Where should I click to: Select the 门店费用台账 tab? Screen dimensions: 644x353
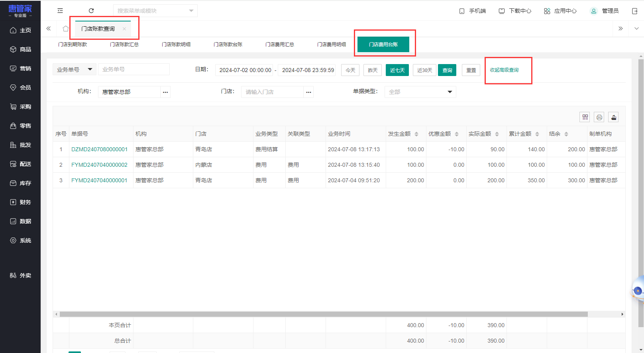tap(383, 45)
